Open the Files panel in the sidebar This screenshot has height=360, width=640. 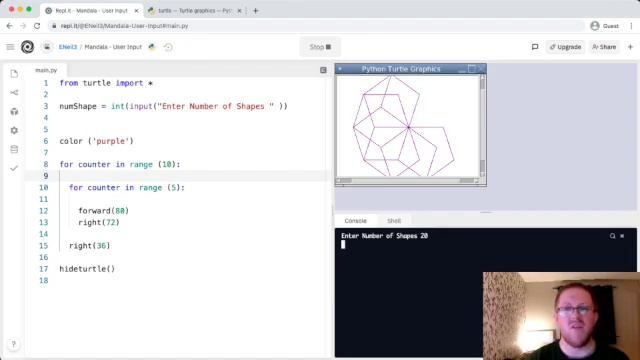pyautogui.click(x=14, y=74)
